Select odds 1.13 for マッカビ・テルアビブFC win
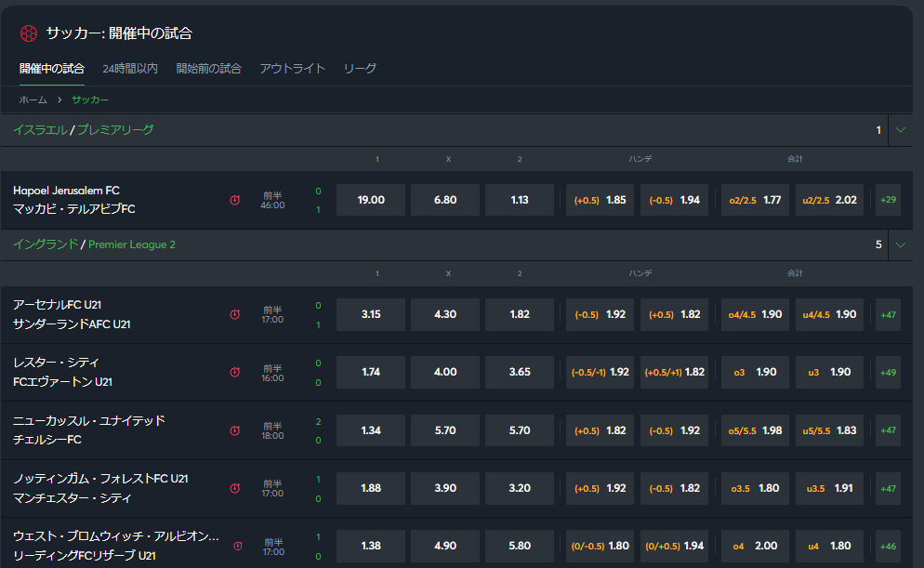The image size is (924, 568). click(x=519, y=200)
